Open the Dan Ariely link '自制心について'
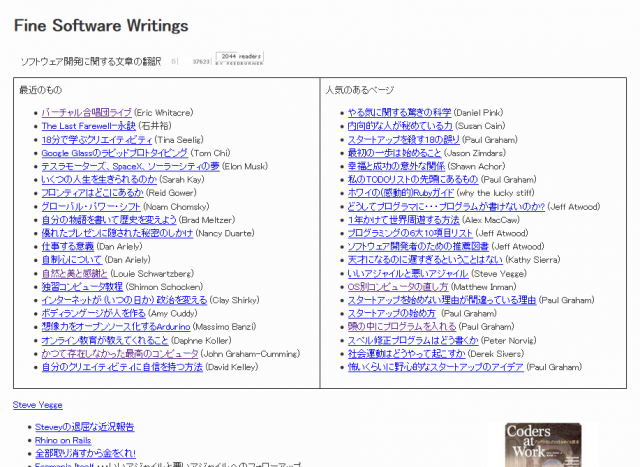 [x=72, y=260]
